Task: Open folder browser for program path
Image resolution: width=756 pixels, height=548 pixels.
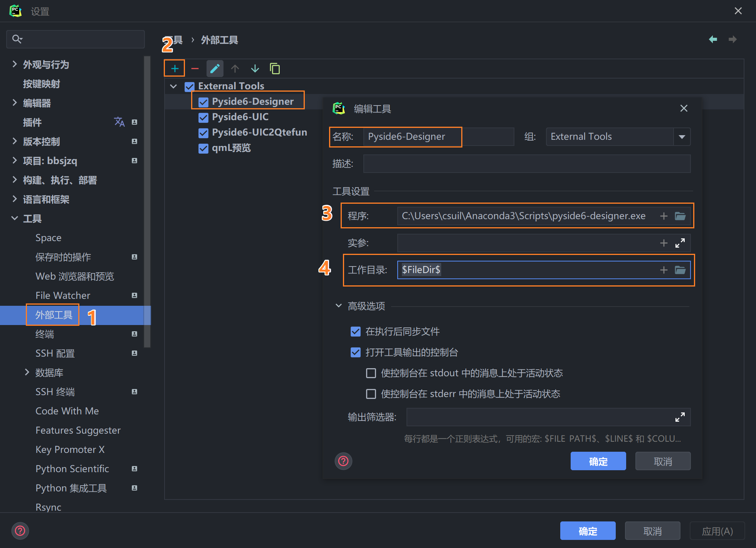Action: tap(680, 216)
